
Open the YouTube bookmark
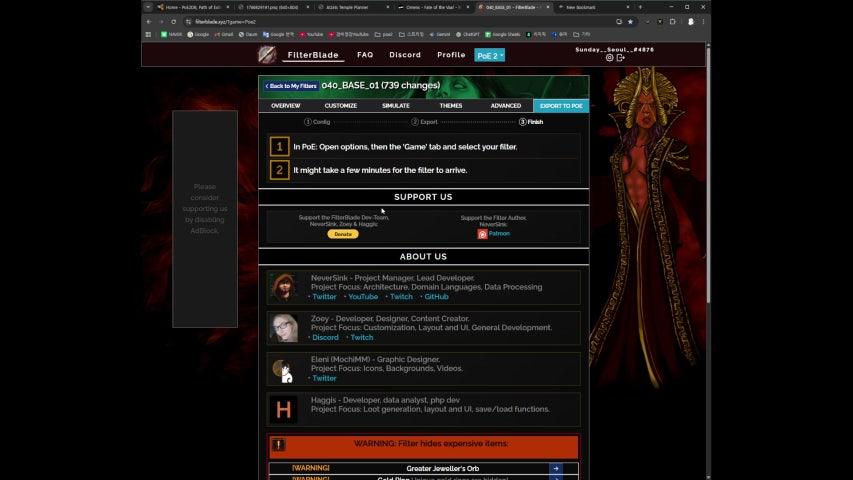(x=312, y=34)
